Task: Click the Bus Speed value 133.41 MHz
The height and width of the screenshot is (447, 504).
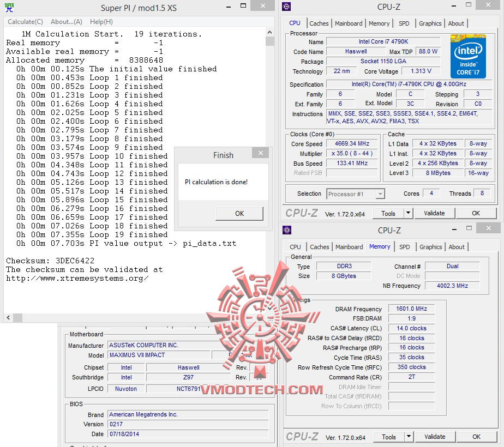Action: pos(352,163)
